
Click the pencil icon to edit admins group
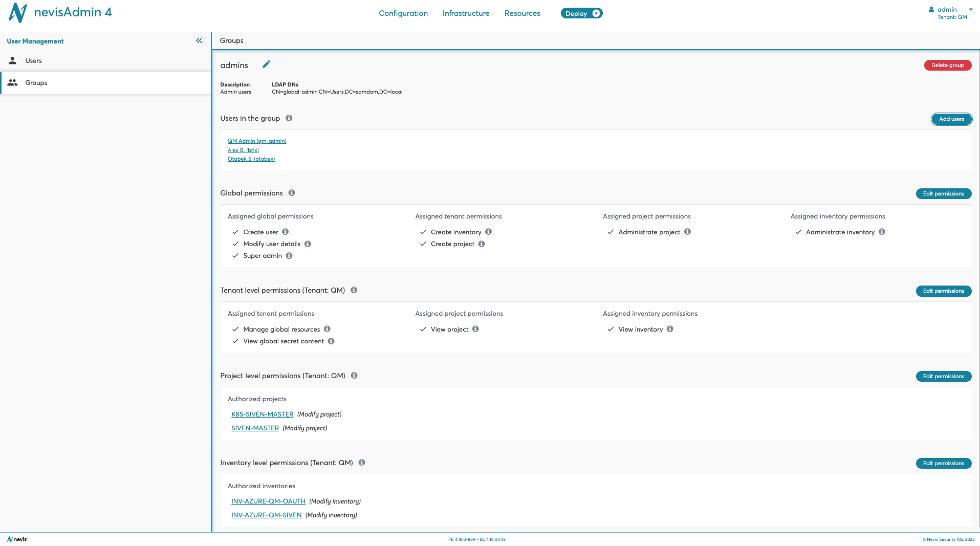[x=266, y=64]
